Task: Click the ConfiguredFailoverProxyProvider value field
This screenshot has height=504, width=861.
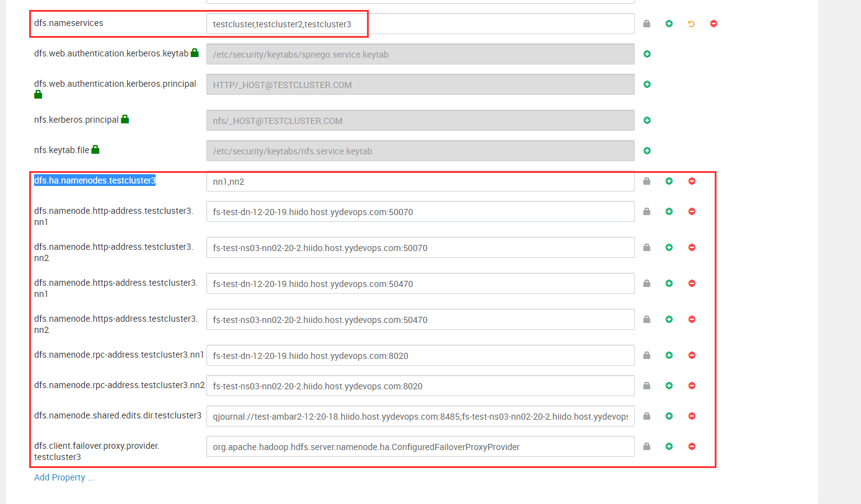Action: click(x=420, y=446)
